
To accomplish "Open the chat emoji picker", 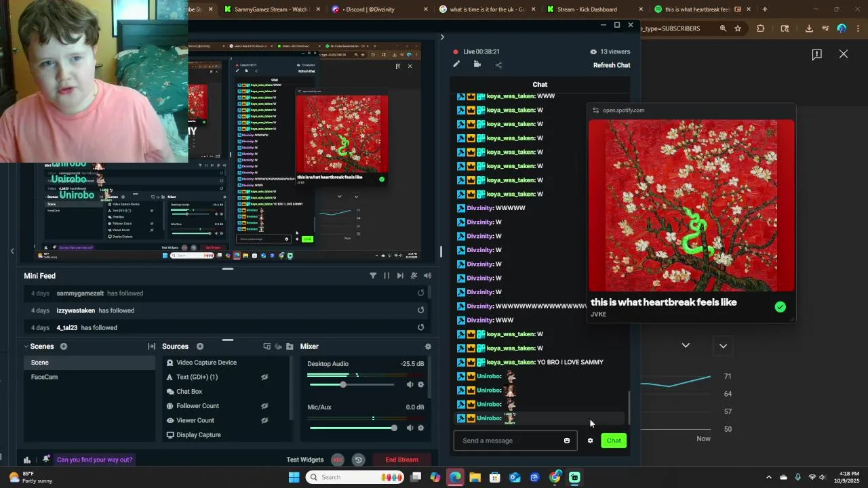I will coord(567,441).
